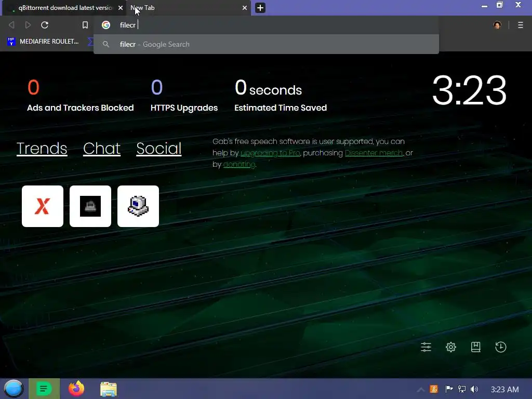The height and width of the screenshot is (399, 532).
Task: Open the volume speaker icon
Action: coord(474,389)
